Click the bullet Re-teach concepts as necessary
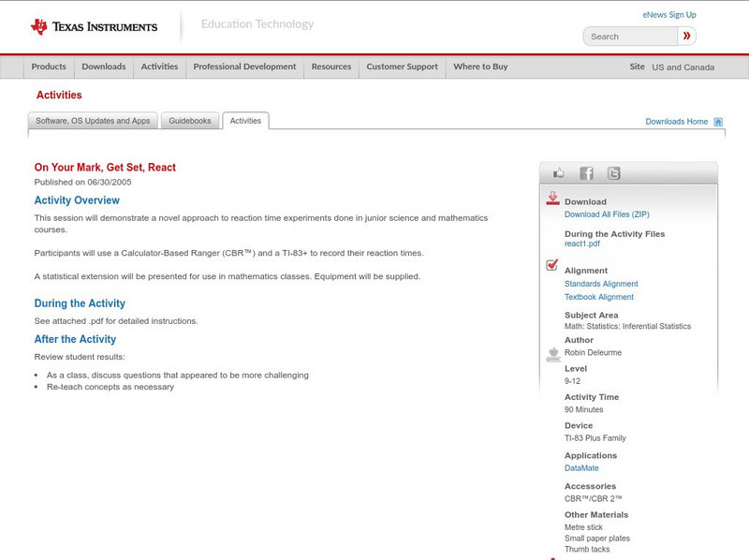 pos(110,387)
